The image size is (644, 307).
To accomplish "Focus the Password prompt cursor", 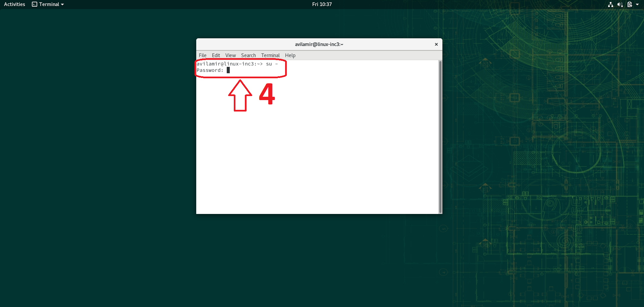I will pyautogui.click(x=228, y=70).
